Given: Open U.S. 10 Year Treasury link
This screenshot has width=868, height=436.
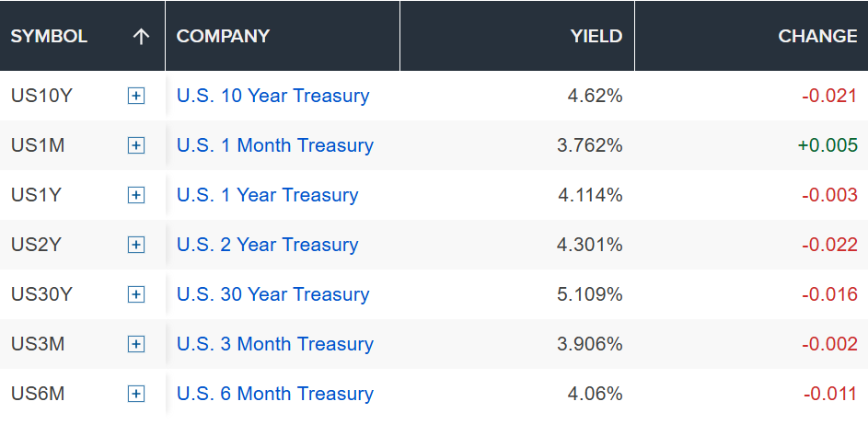Looking at the screenshot, I should coord(272,96).
